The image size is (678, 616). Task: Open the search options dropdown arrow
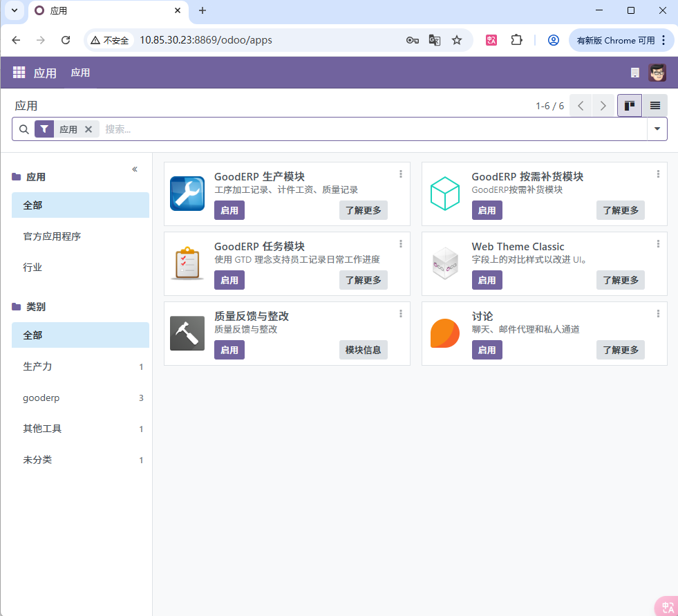tap(657, 129)
